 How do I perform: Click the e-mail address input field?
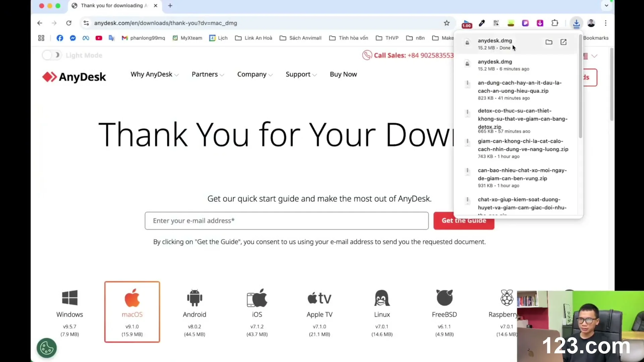pyautogui.click(x=286, y=221)
